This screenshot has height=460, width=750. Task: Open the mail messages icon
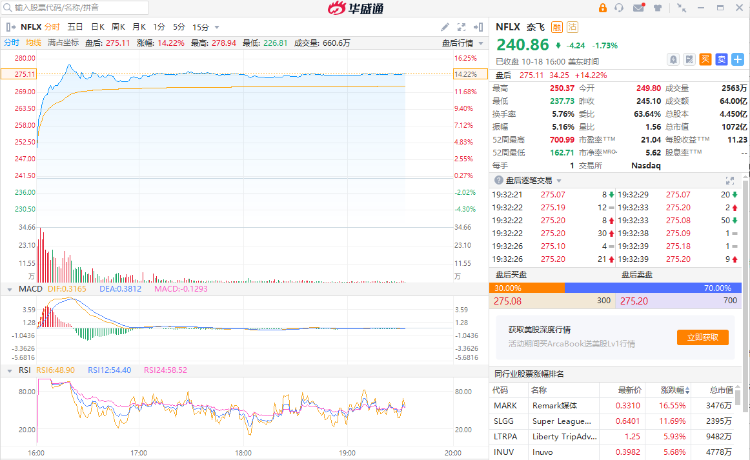tap(639, 8)
